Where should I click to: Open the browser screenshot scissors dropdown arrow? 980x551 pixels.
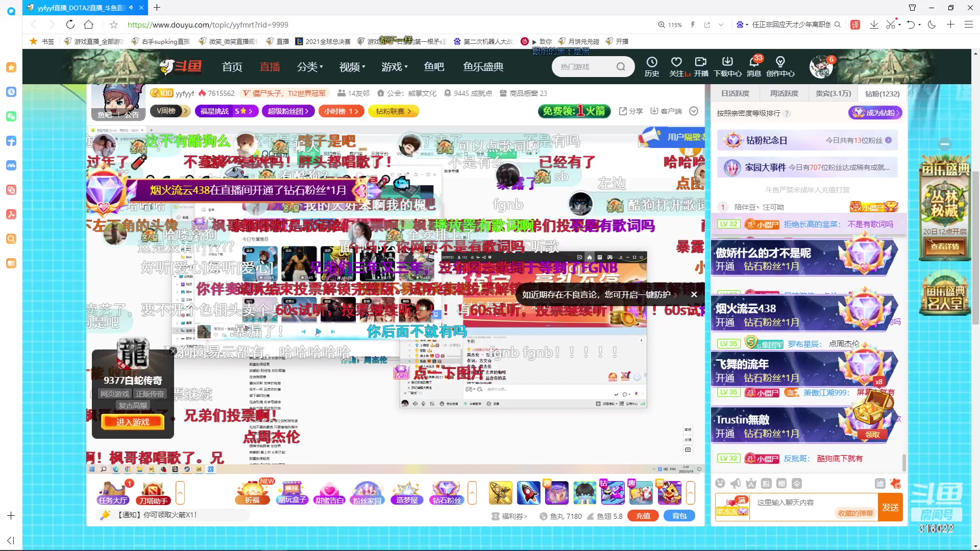point(900,24)
